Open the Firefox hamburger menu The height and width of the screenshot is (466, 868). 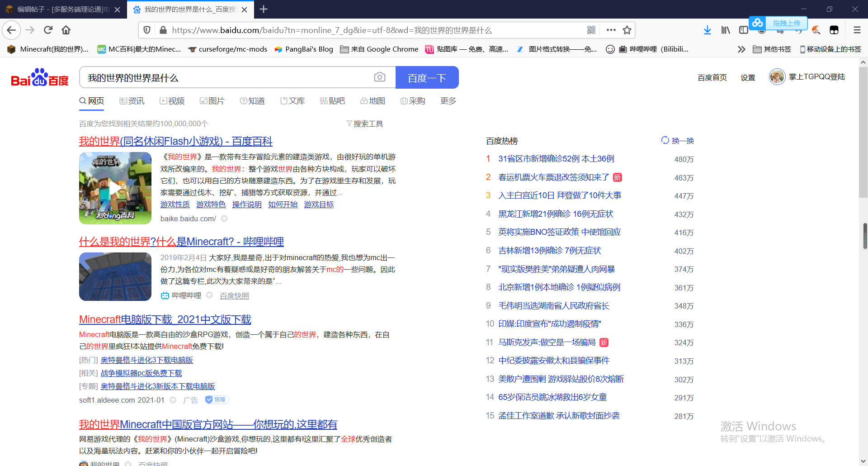857,30
